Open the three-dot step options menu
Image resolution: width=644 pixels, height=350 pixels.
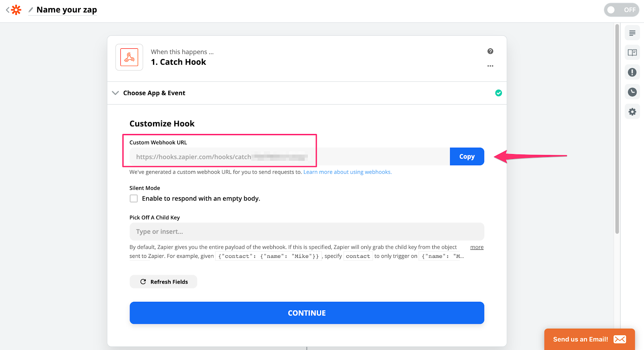point(490,66)
